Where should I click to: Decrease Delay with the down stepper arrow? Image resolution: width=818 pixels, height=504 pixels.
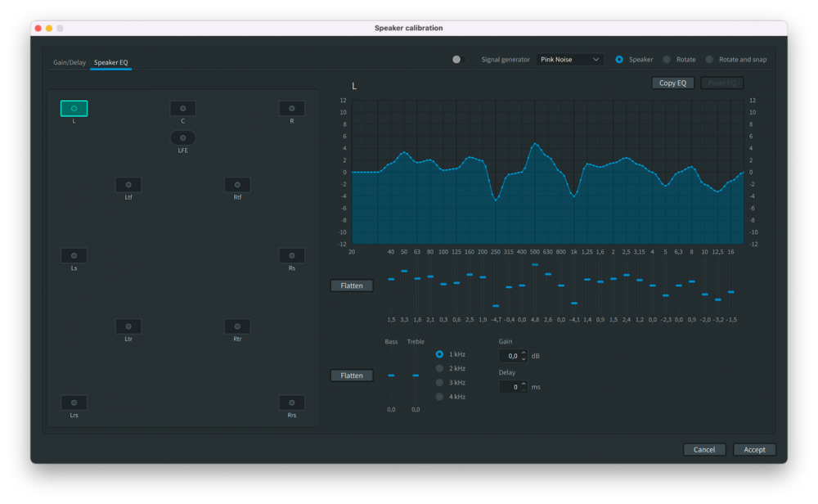click(524, 389)
